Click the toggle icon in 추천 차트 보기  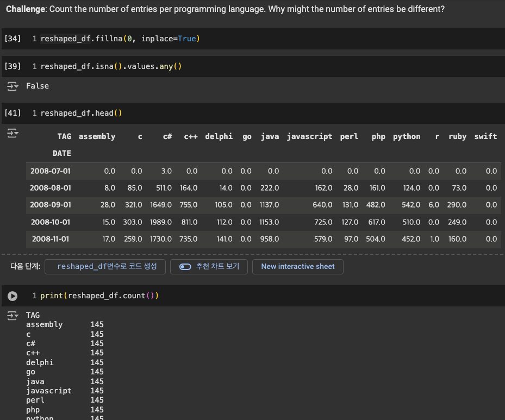(185, 266)
